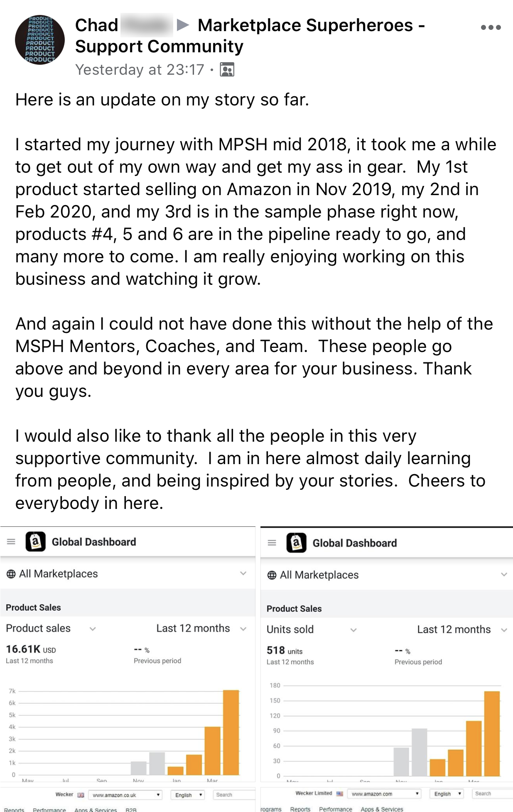Open the Units sold metric dropdown
Image resolution: width=513 pixels, height=812 pixels.
[353, 630]
